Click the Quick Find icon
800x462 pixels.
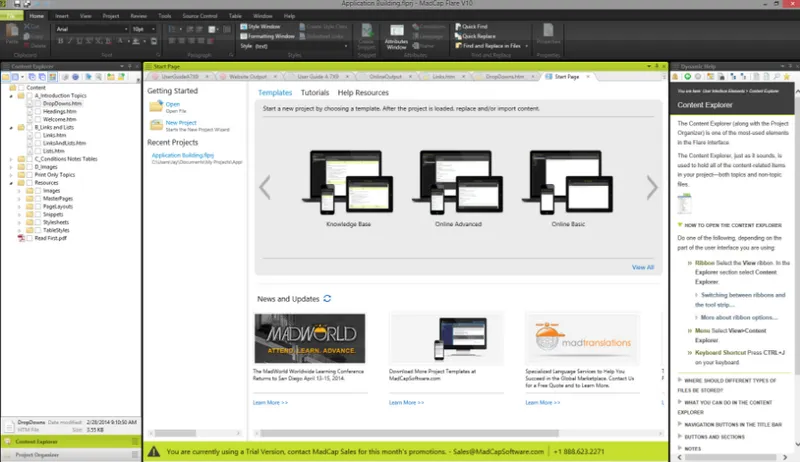458,26
